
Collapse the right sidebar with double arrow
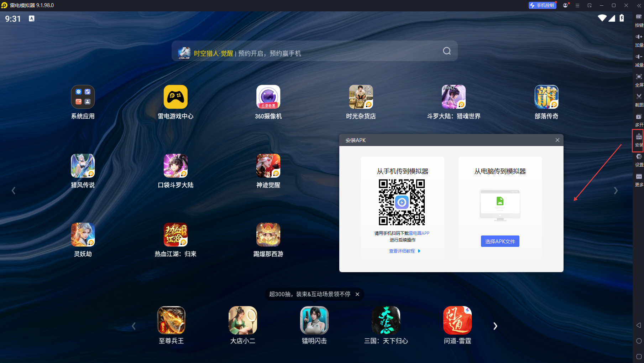point(639,5)
